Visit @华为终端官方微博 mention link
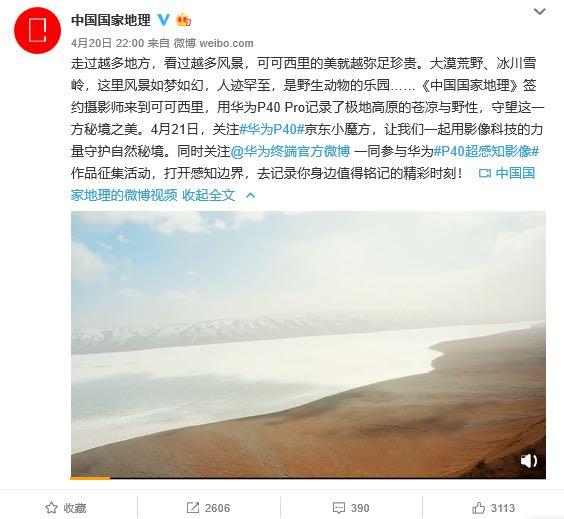Viewport: 564px width, 519px height. coord(290,151)
